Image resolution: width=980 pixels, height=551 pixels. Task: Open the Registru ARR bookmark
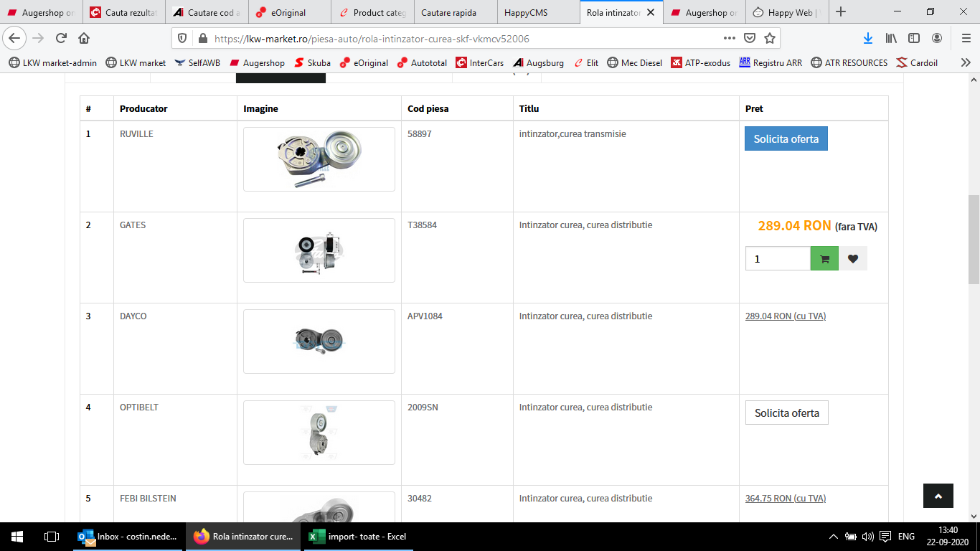(771, 63)
